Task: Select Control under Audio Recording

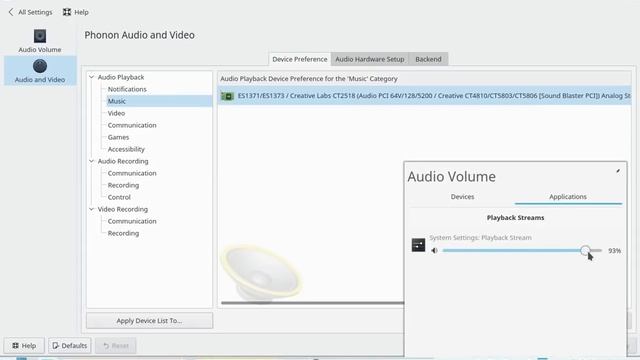Action: coord(119,197)
